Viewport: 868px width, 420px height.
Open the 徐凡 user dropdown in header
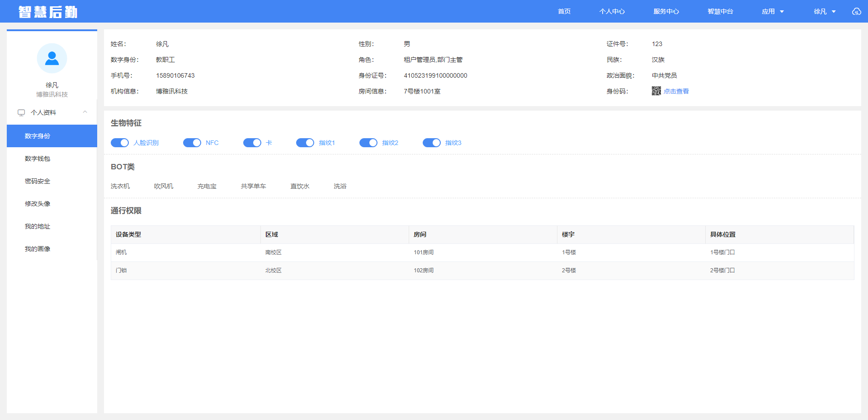825,11
